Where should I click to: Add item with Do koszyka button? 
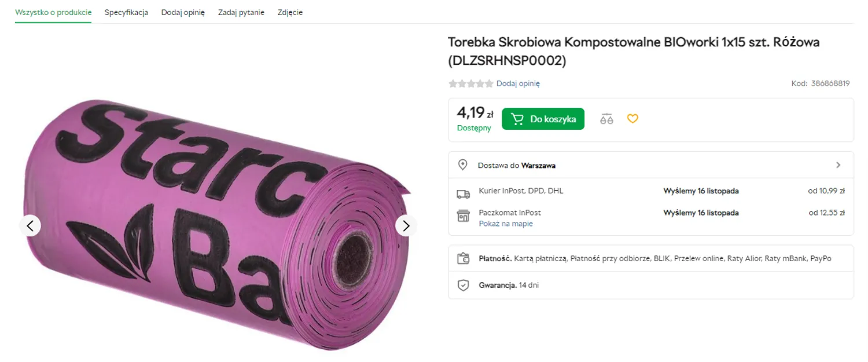[543, 119]
